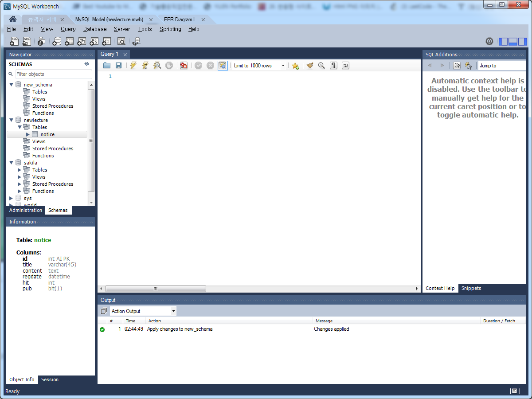Expand sakila Stored Procedures folder
532x399 pixels.
pos(19,184)
